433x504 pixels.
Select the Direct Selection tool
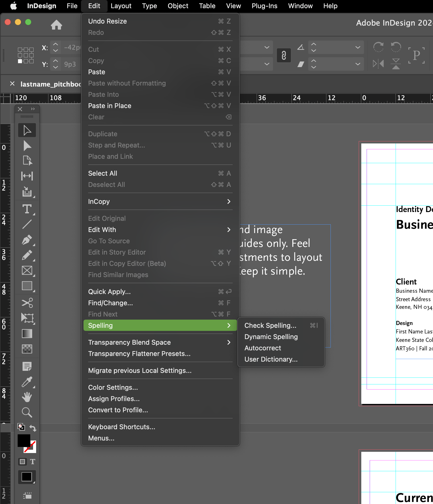27,146
